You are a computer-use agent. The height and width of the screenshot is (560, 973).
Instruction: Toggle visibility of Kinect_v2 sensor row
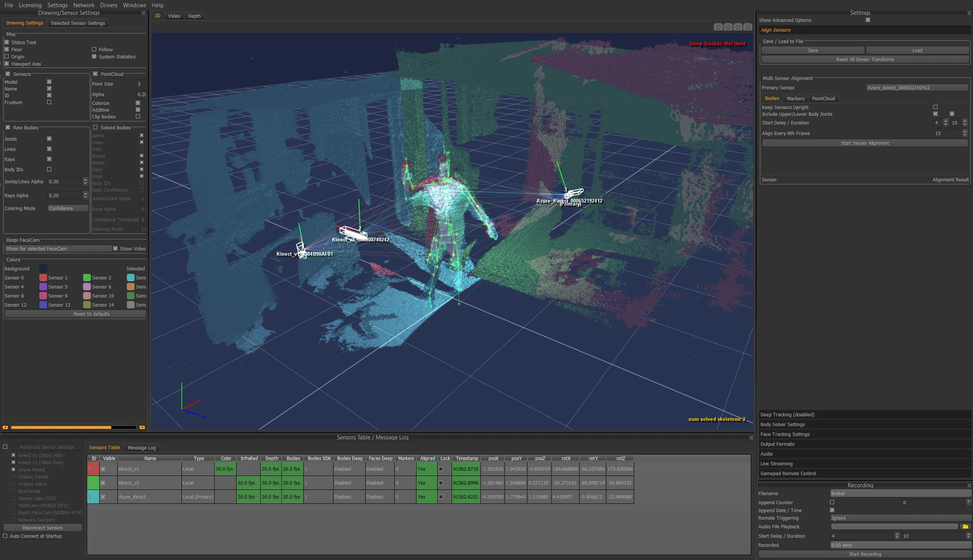(103, 483)
